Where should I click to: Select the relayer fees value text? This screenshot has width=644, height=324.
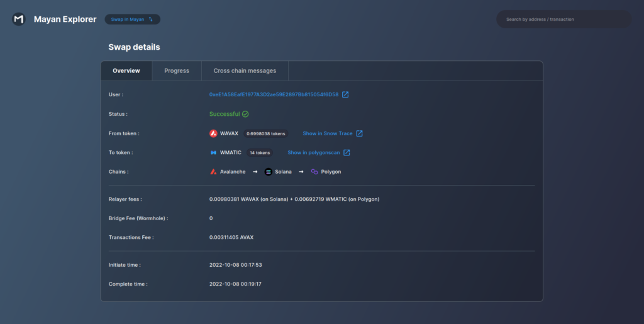point(294,199)
